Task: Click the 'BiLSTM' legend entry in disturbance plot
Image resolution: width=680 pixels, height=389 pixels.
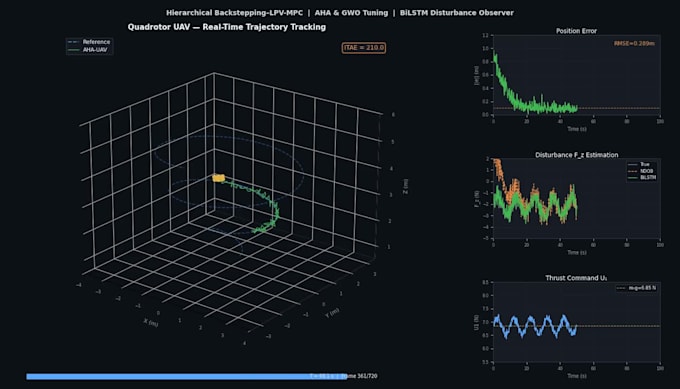Action: (x=642, y=177)
